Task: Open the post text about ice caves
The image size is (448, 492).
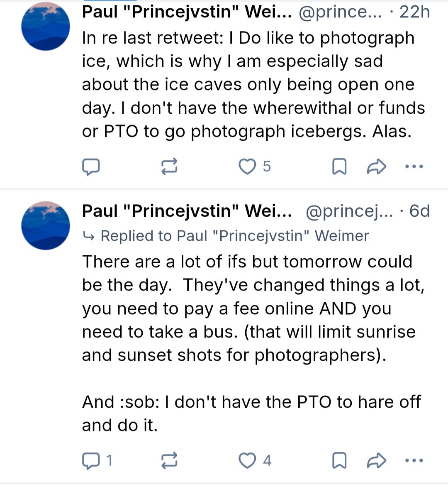Action: pyautogui.click(x=249, y=85)
